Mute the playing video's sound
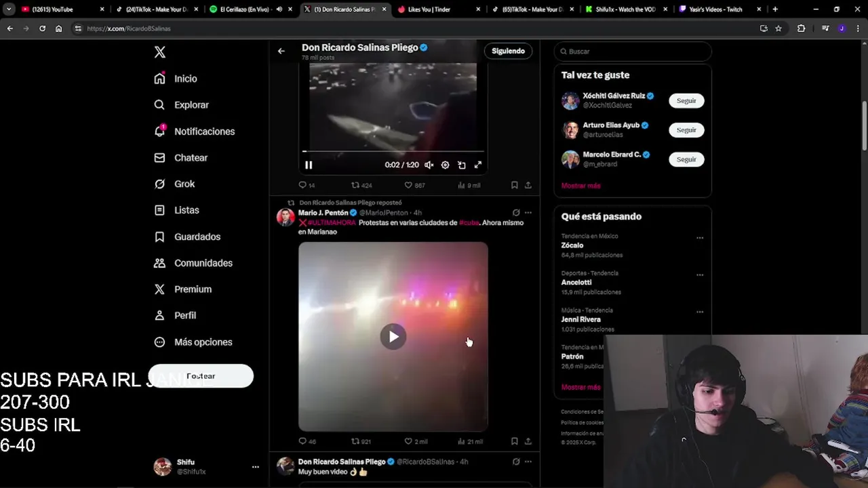 (429, 165)
